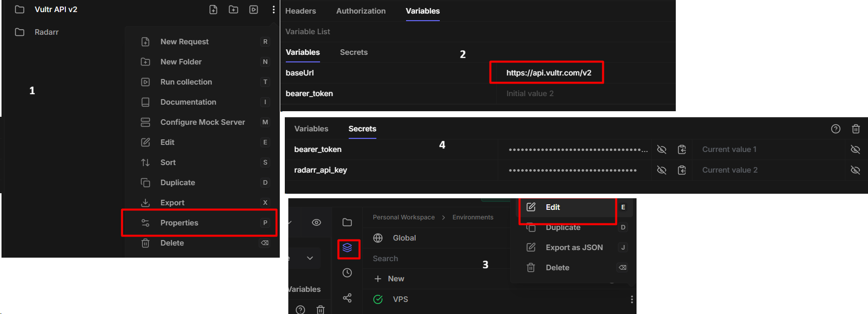868x314 pixels.
Task: Run the Vultr API v2 collection via play icon
Action: pyautogui.click(x=254, y=10)
